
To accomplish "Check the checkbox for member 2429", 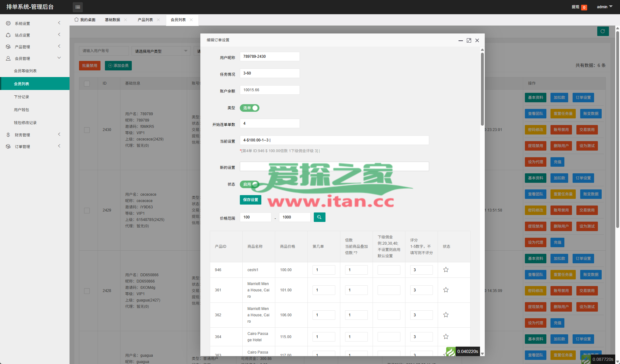I will coord(87,211).
